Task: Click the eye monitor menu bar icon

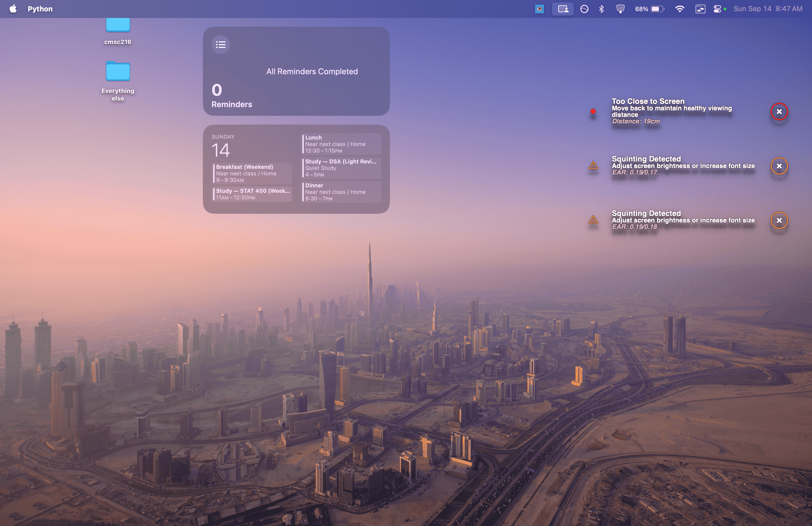Action: (x=539, y=9)
